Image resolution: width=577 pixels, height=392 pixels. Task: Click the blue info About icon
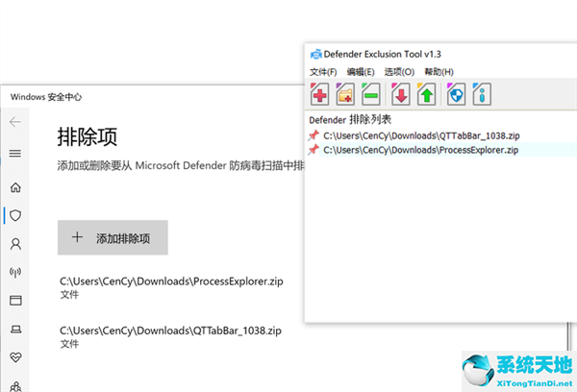tap(482, 94)
